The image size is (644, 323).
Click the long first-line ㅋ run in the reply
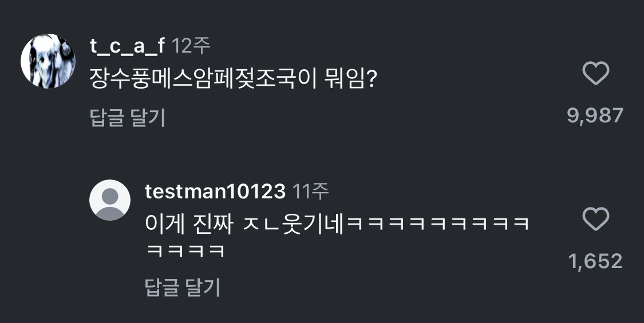438,225
